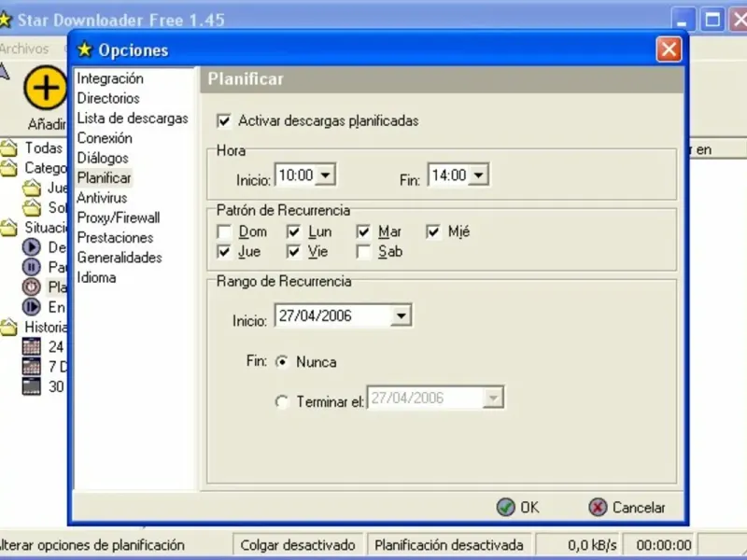Click the clock icon beside Pla
The image size is (747, 560).
[32, 287]
